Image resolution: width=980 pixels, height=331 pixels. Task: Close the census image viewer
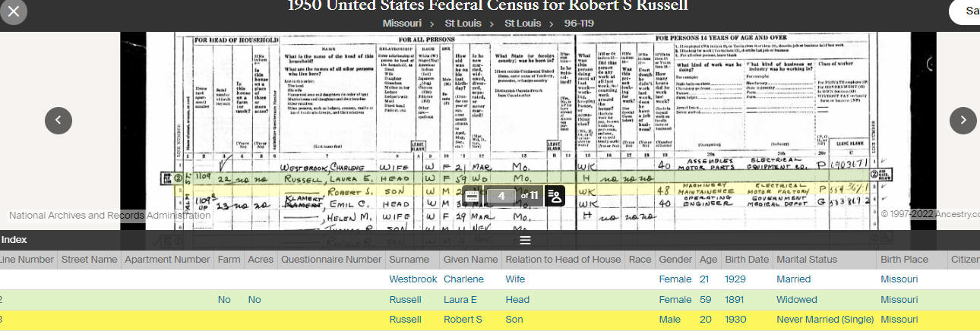pyautogui.click(x=15, y=11)
